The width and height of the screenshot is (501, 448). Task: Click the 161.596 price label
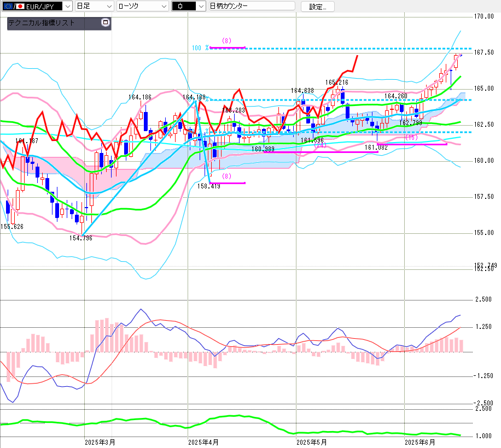coord(312,140)
